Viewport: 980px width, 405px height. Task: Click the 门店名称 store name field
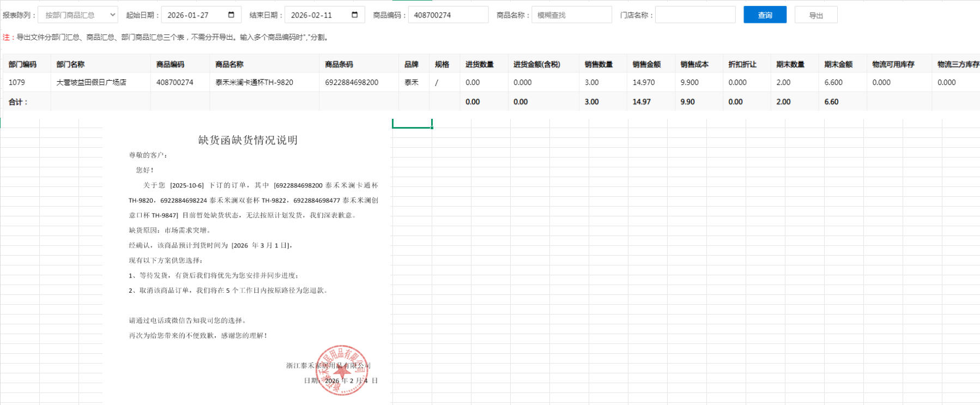695,15
